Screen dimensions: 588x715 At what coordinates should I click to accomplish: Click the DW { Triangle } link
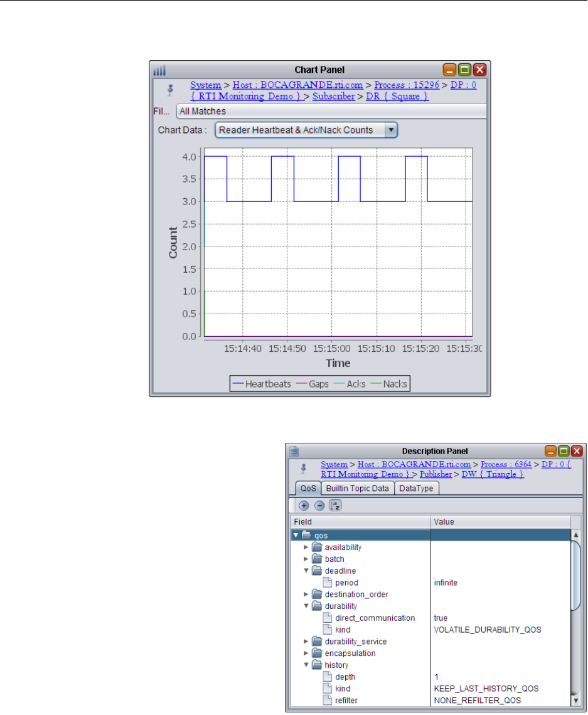click(x=493, y=474)
